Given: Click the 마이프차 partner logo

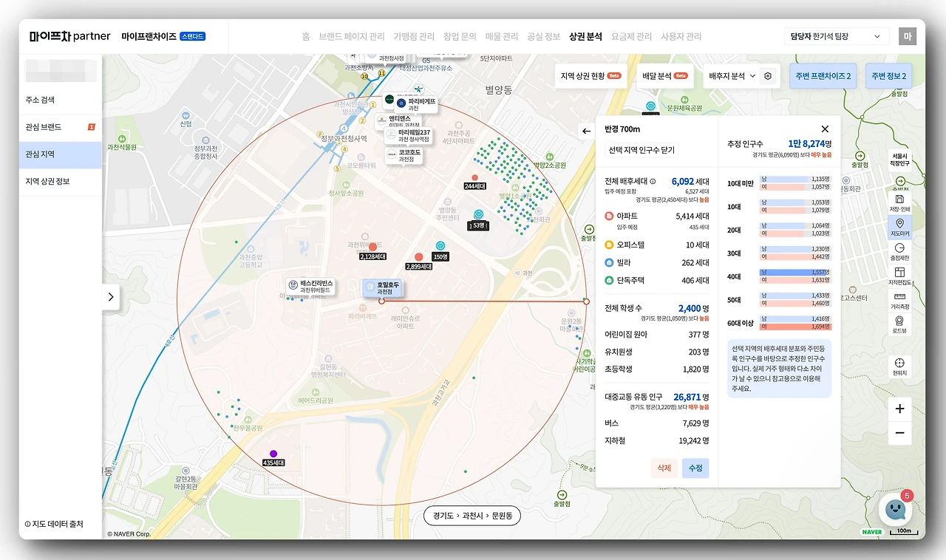Looking at the screenshot, I should pyautogui.click(x=70, y=36).
